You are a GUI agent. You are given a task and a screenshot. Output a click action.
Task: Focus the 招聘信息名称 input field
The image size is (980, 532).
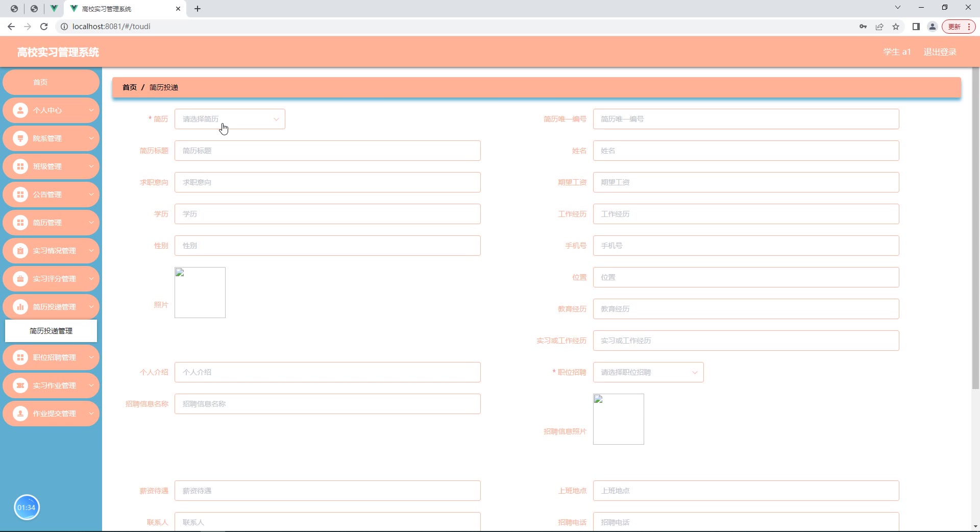(x=328, y=404)
